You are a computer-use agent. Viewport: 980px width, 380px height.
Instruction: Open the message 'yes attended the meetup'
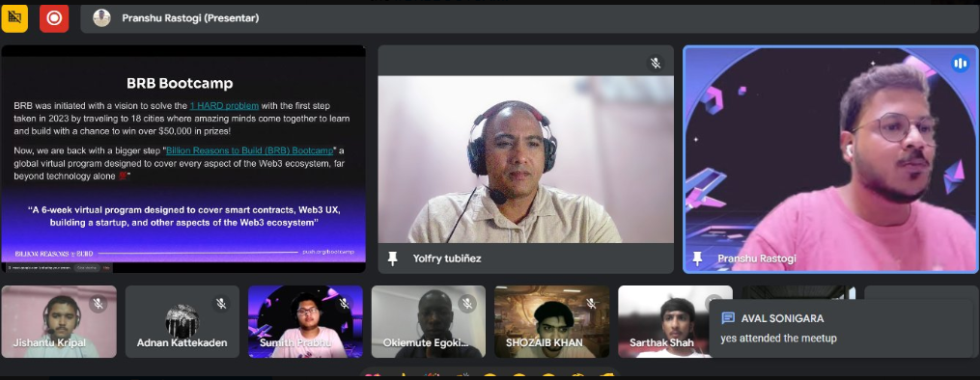point(778,339)
